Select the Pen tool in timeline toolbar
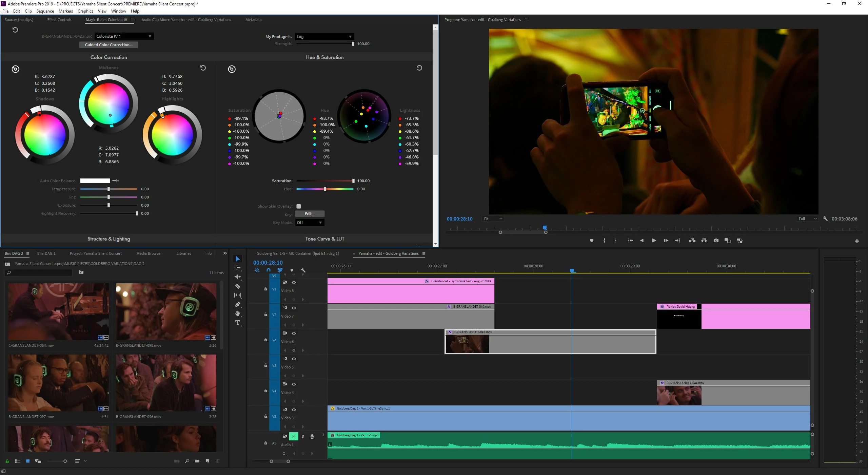This screenshot has height=475, width=868. 238,304
